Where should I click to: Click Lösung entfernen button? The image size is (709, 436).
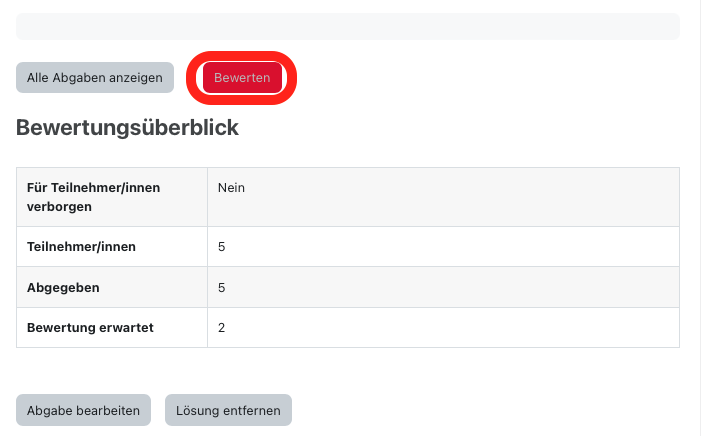(228, 410)
